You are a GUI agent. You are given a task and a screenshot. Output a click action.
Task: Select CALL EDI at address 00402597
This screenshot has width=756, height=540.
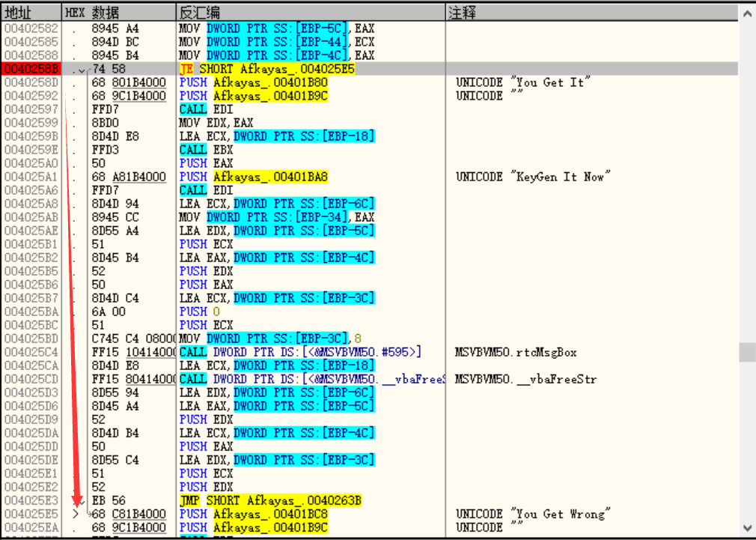207,109
